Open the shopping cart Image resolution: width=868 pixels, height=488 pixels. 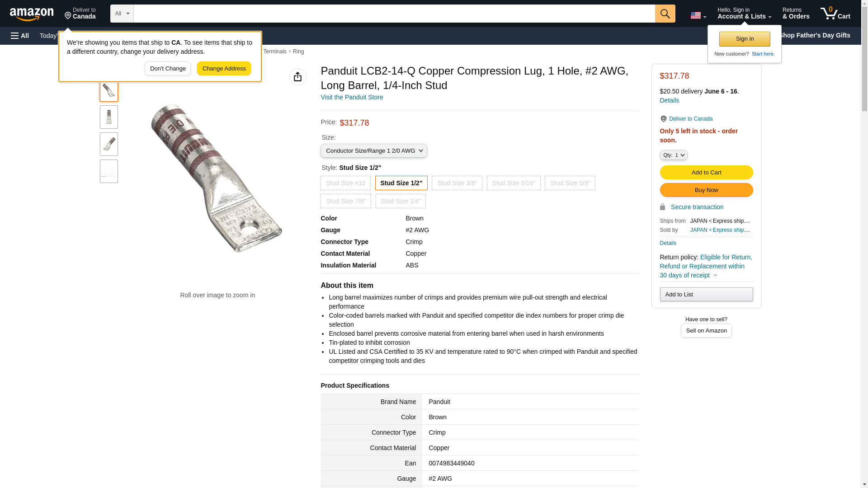click(835, 14)
